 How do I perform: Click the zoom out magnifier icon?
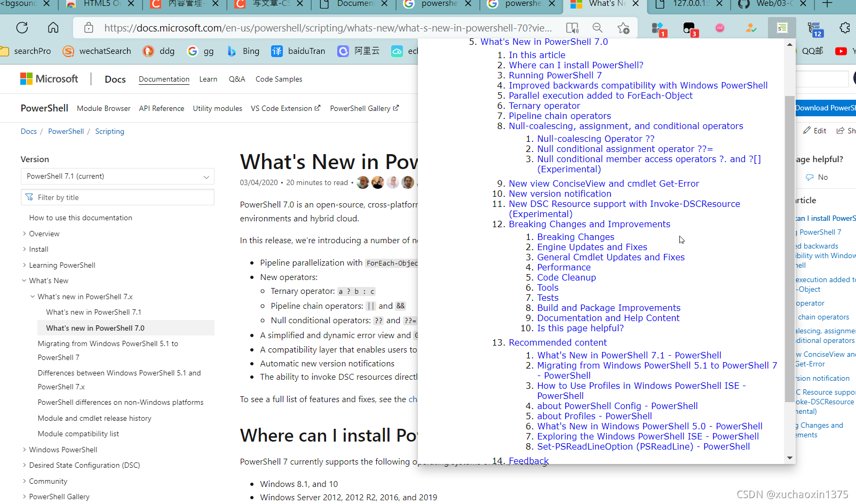point(598,28)
